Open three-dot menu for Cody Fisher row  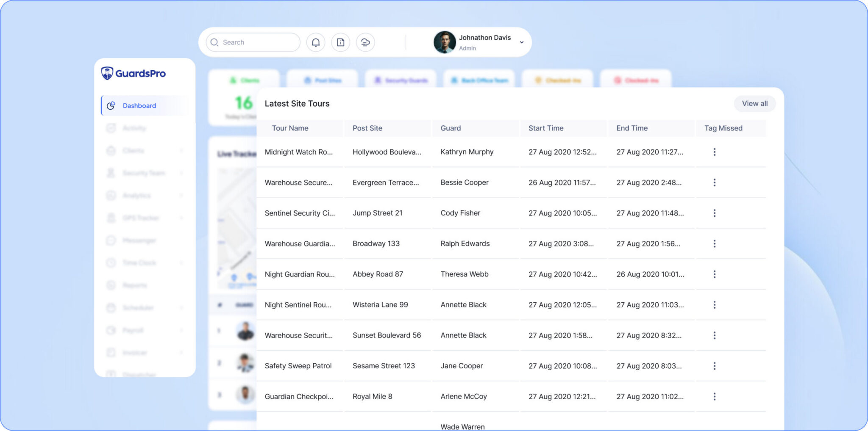tap(714, 213)
